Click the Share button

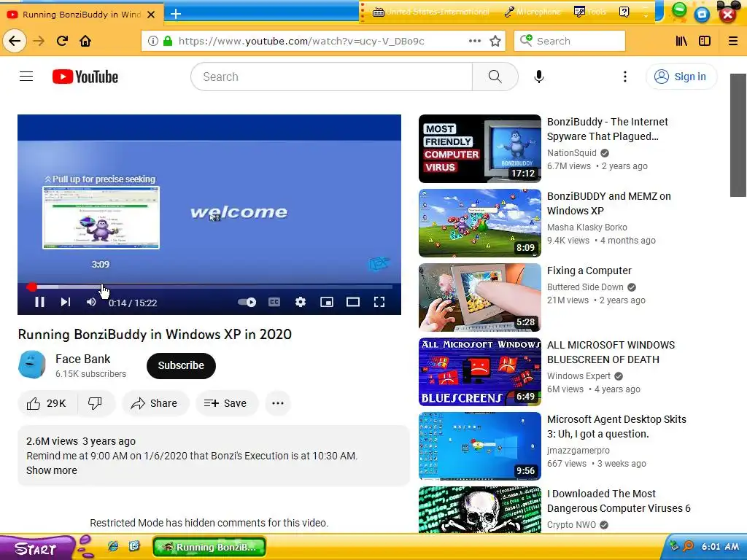click(x=155, y=403)
